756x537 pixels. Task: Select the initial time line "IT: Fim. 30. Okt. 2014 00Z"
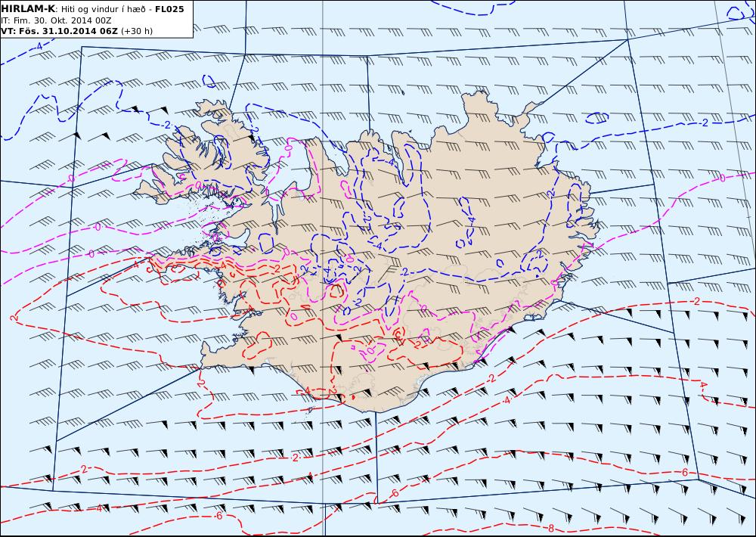coord(56,20)
